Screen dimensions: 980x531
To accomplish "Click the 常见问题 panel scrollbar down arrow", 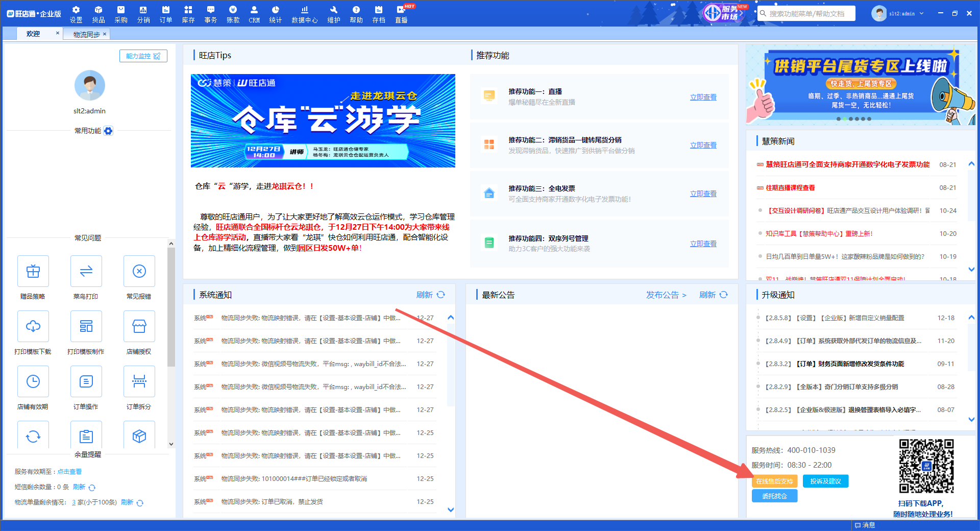I will coord(171,444).
